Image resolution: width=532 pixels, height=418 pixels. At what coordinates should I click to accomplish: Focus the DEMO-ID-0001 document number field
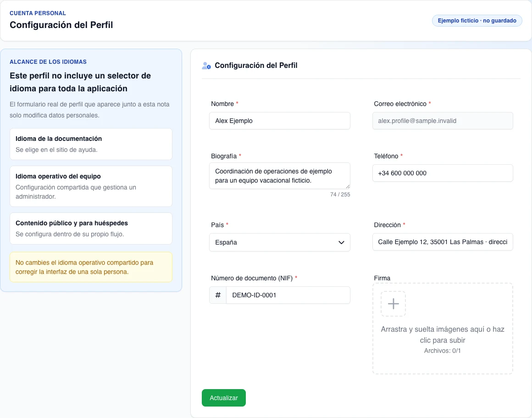pos(288,295)
